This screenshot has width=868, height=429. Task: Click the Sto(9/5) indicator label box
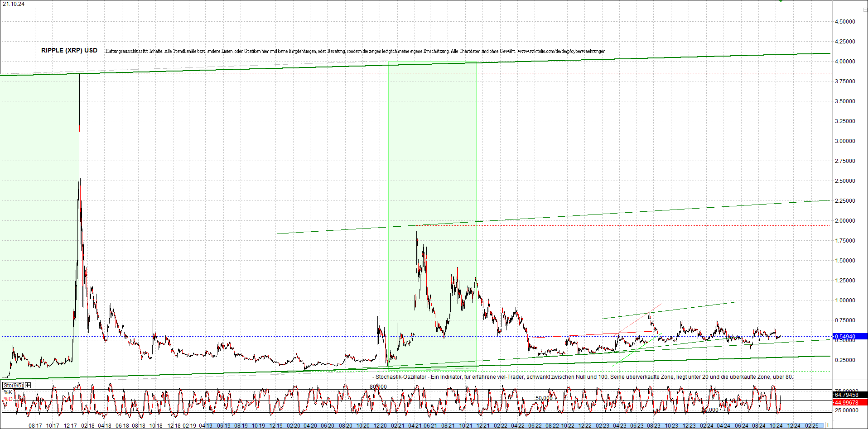(x=13, y=385)
